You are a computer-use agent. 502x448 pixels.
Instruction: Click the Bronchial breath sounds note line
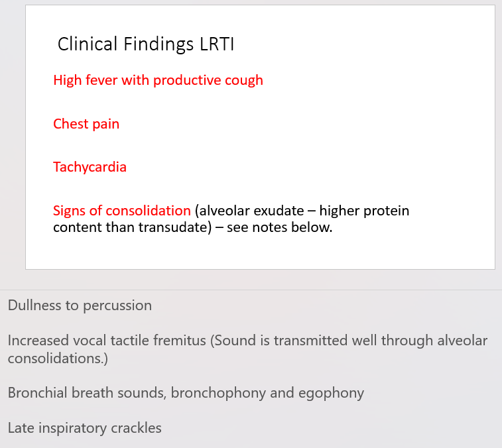pos(186,393)
